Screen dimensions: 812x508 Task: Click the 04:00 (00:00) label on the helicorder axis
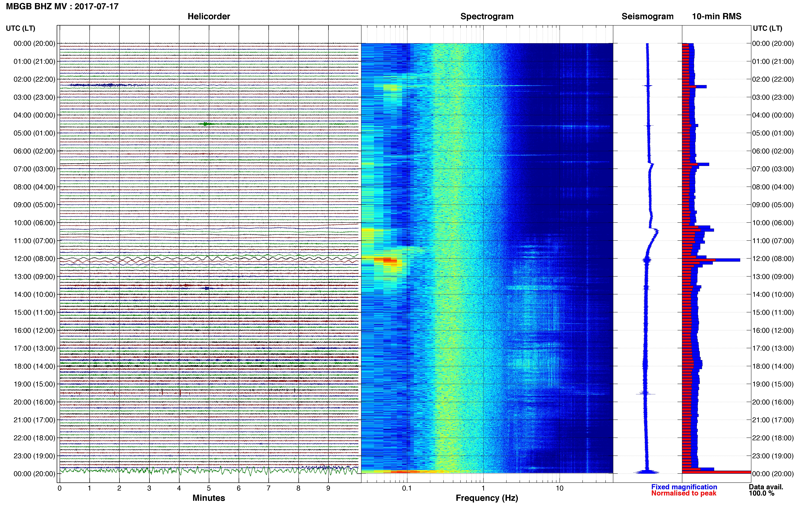[x=34, y=115]
